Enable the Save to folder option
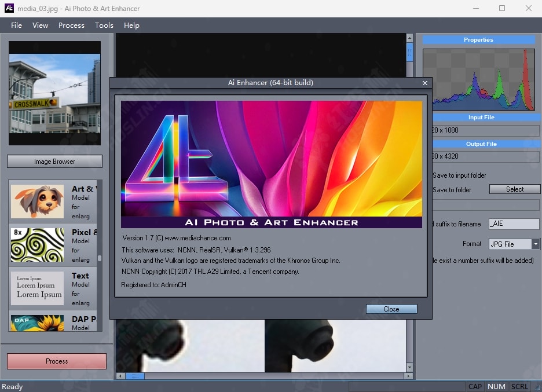The height and width of the screenshot is (392, 542). (x=452, y=190)
